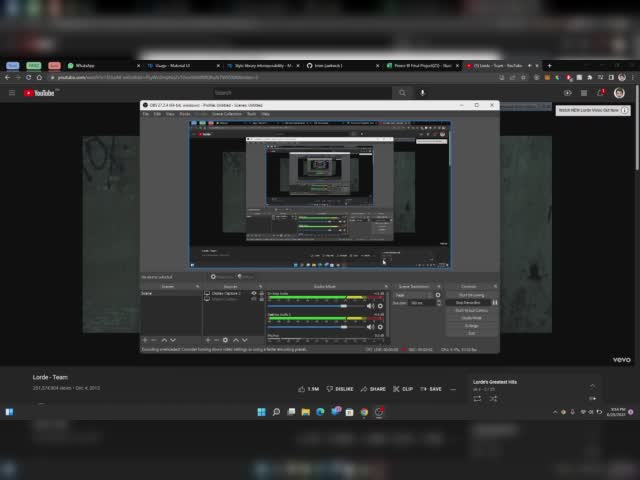Open the OBS File menu
Image resolution: width=640 pixels, height=480 pixels.
[x=146, y=114]
